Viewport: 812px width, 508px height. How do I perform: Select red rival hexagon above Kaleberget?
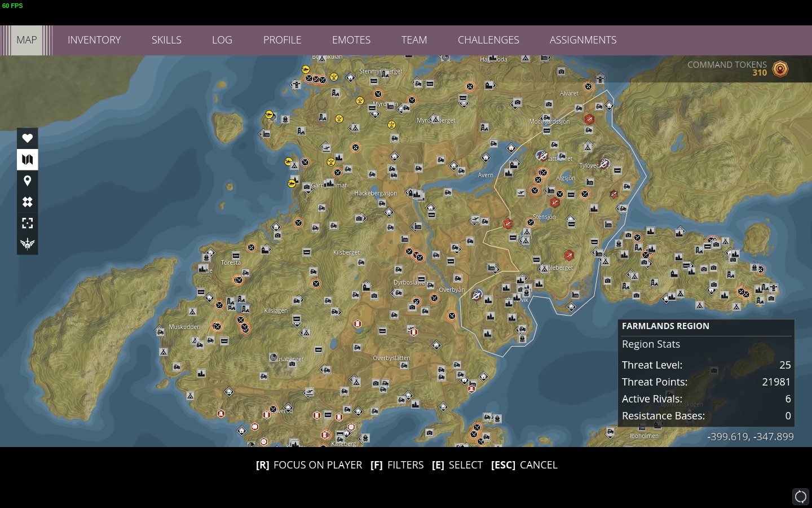click(569, 255)
